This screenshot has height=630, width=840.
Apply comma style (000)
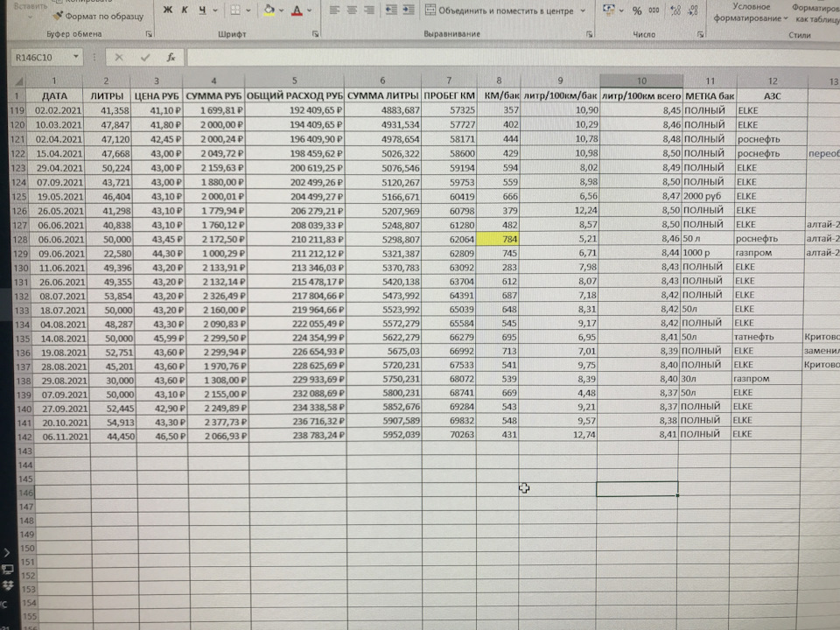click(x=654, y=10)
